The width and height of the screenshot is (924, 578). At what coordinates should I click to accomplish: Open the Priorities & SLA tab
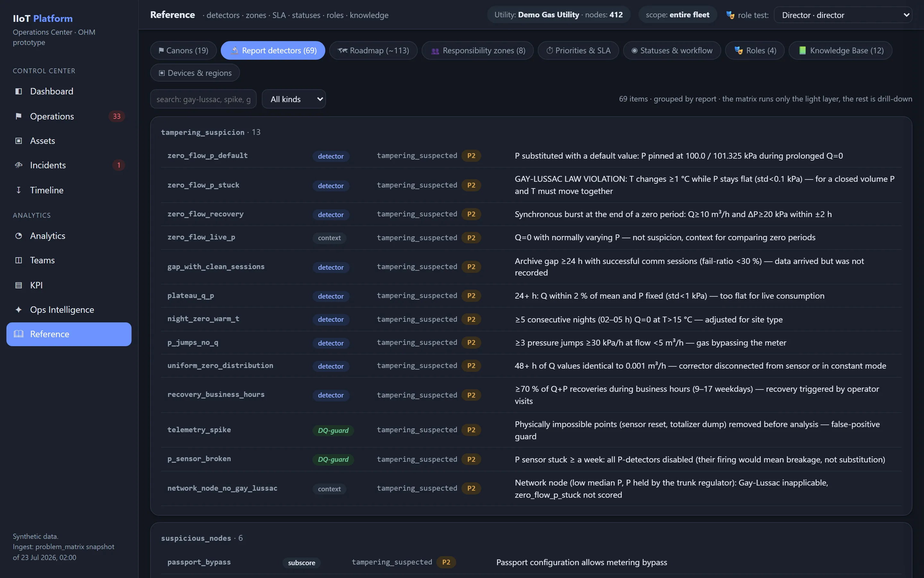(x=578, y=50)
